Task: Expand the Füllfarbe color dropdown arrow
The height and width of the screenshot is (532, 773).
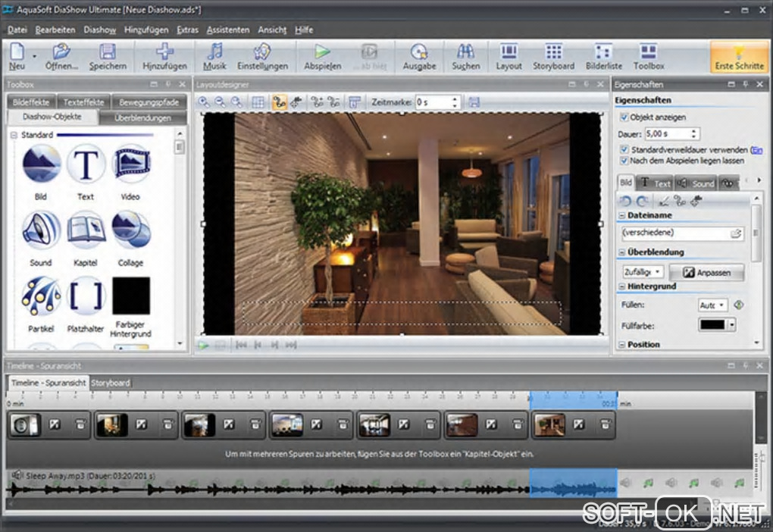Action: click(731, 325)
